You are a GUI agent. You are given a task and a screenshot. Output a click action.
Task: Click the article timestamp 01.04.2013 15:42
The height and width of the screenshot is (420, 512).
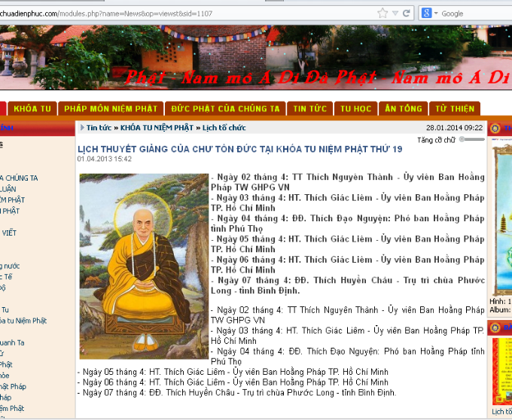(105, 159)
